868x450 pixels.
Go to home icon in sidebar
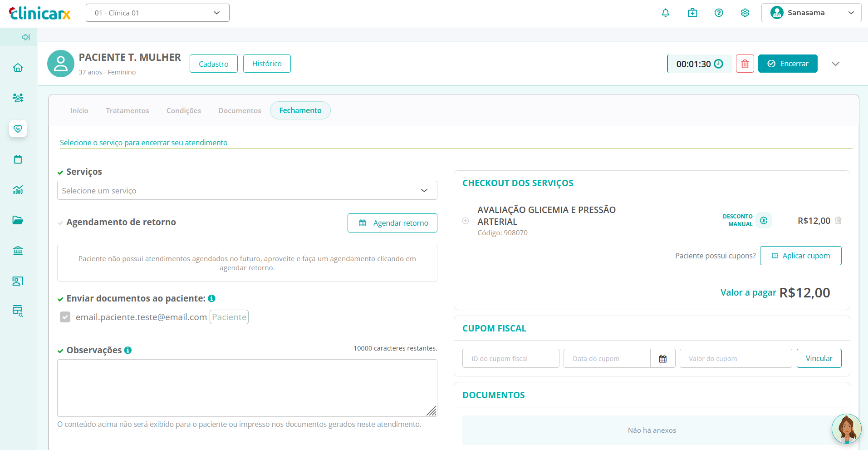tap(18, 68)
